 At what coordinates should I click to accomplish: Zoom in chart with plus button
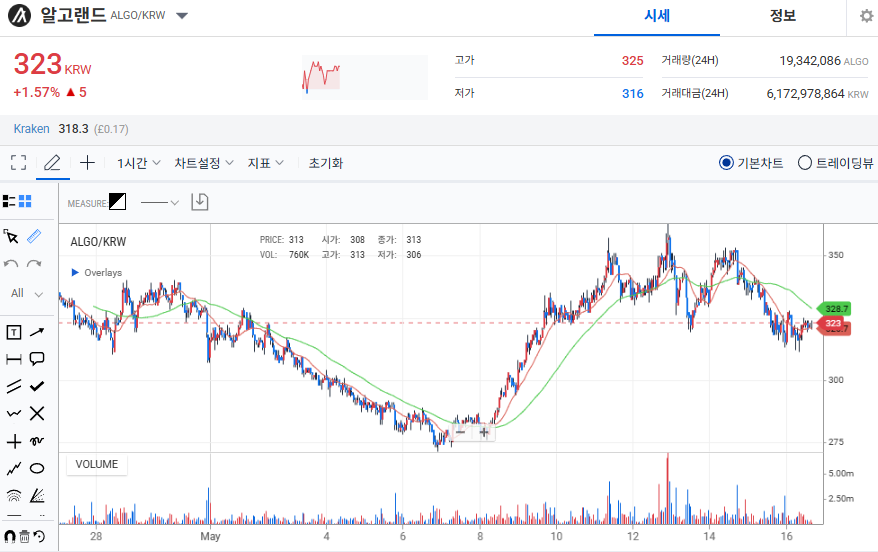(484, 432)
